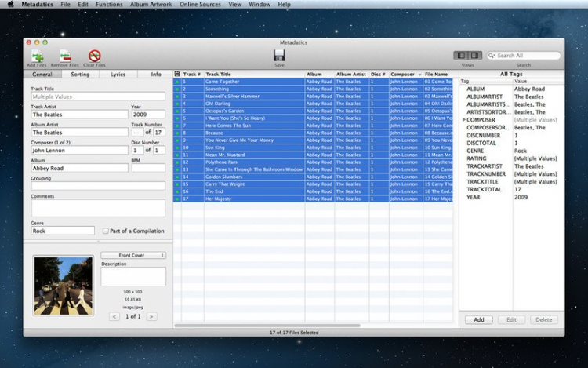Click the Add button under All Tags
The image size is (588, 368).
[x=478, y=319]
